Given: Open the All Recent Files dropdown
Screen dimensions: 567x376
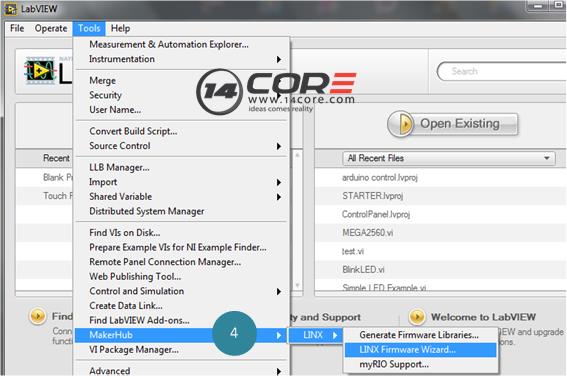Looking at the screenshot, I should 449,158.
